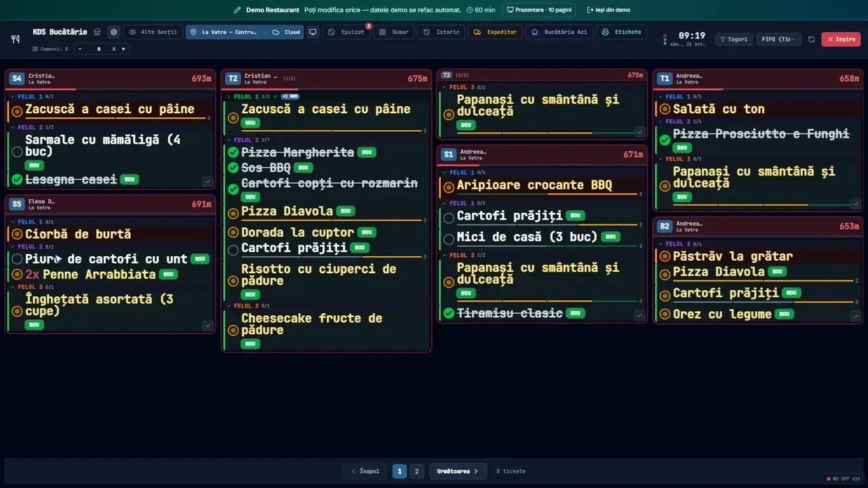This screenshot has width=868, height=488.
Task: Click the T2 table badge on Cristian ticket
Action: [233, 79]
